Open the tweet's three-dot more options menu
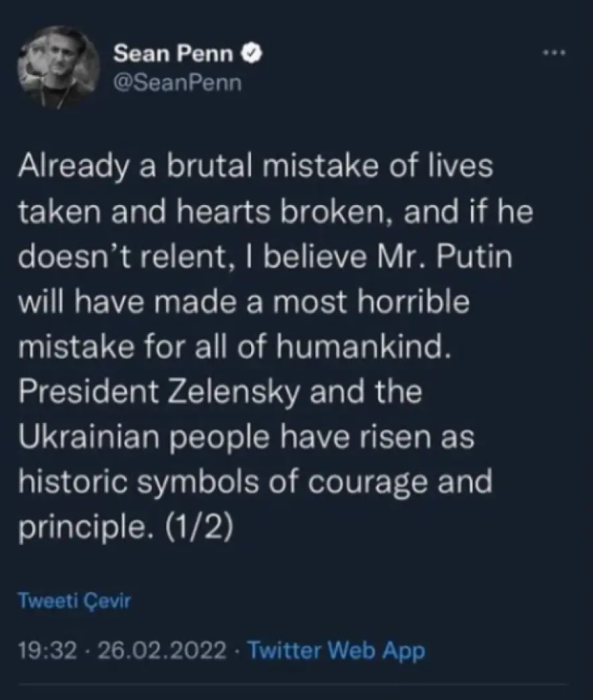 (553, 53)
